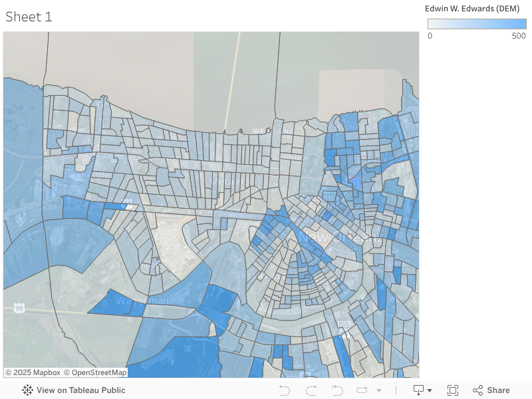Click the Revert view icon

pos(337,390)
